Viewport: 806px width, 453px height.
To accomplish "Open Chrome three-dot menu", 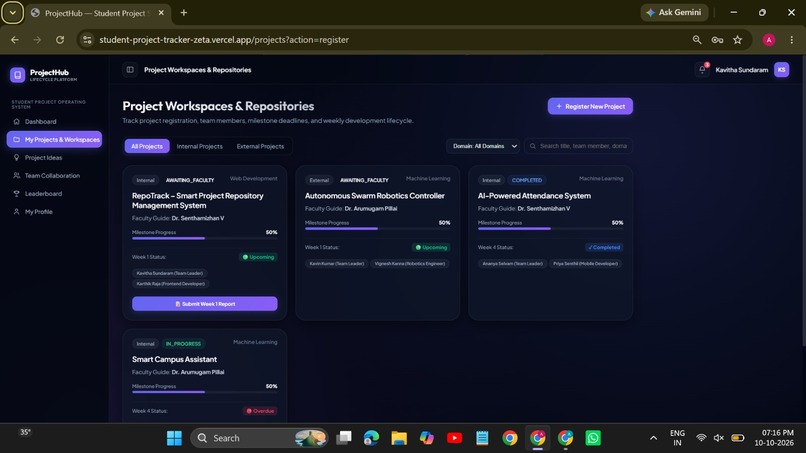I will tap(792, 40).
